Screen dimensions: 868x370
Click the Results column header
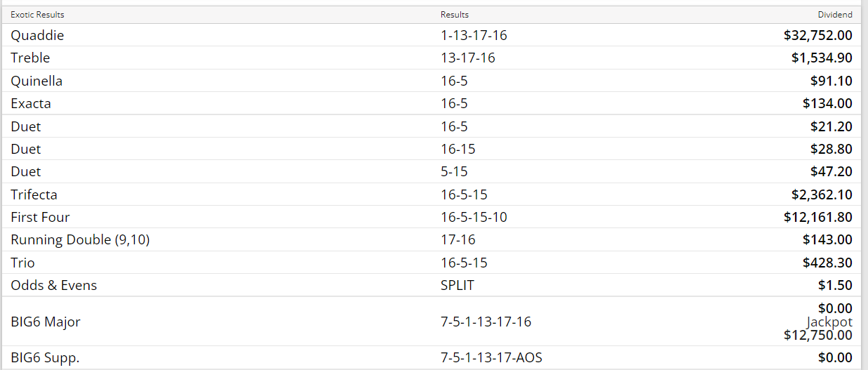pos(455,15)
